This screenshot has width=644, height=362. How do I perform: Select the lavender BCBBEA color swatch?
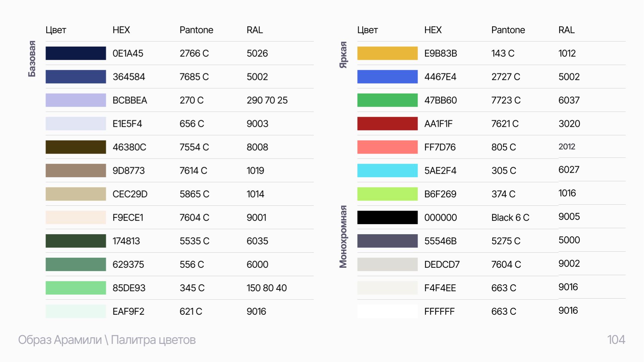(75, 100)
